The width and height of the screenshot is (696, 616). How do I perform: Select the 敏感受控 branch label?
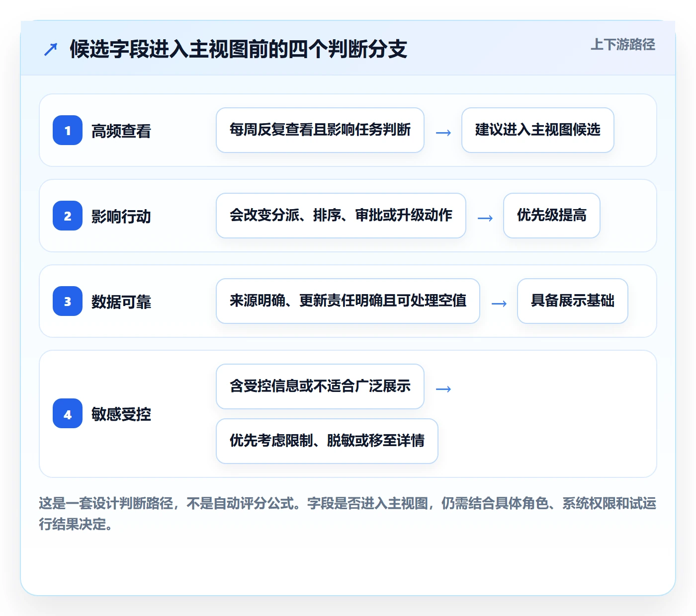(121, 414)
